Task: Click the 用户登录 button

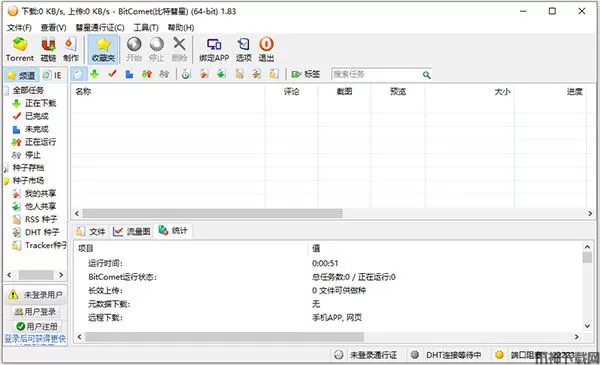Action: click(x=35, y=312)
